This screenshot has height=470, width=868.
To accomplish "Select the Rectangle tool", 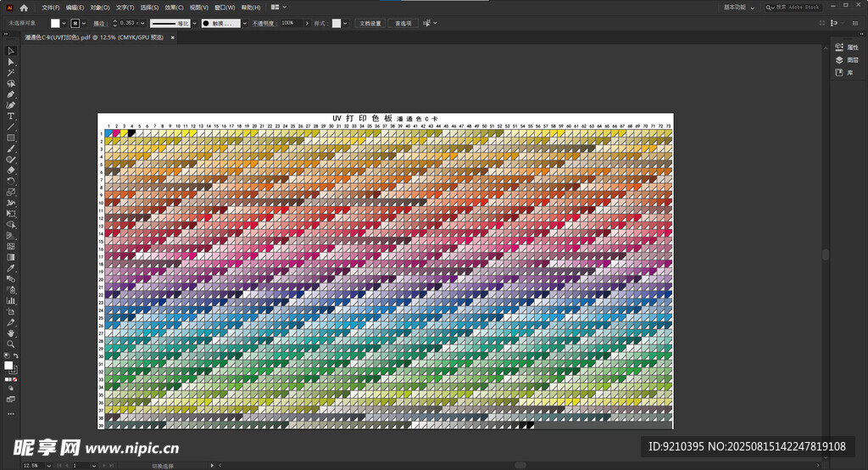I will pos(11,137).
